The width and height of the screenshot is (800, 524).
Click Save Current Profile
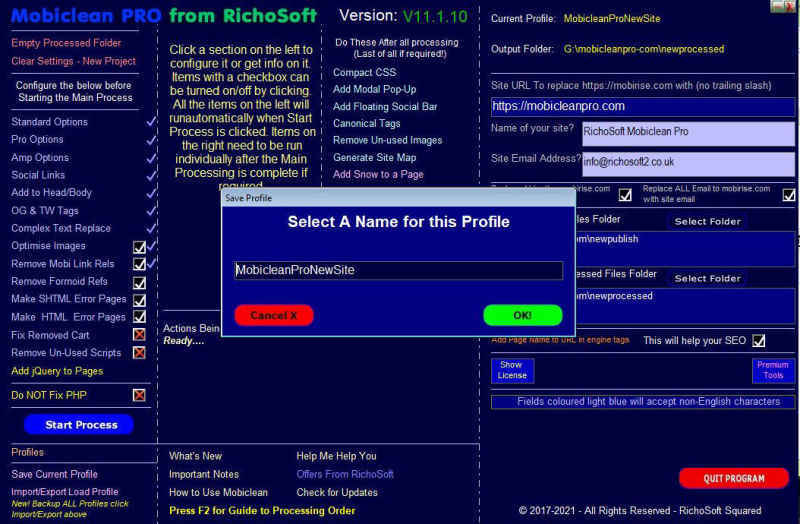(54, 474)
